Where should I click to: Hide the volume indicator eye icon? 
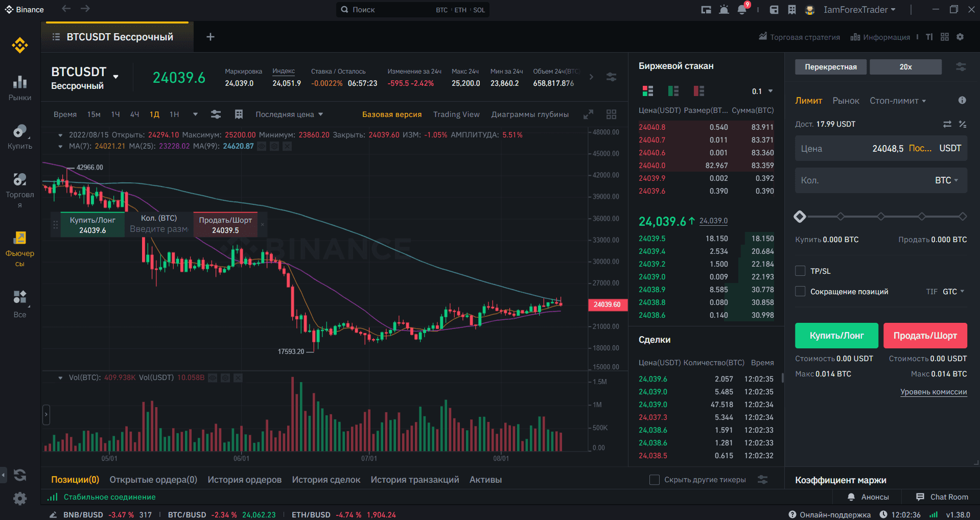(213, 377)
